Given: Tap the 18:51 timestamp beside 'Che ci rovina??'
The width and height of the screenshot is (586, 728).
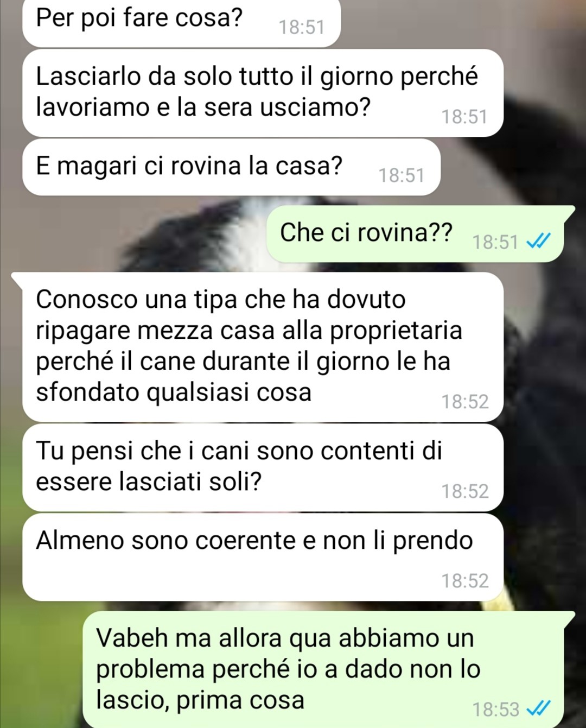Looking at the screenshot, I should [x=495, y=242].
